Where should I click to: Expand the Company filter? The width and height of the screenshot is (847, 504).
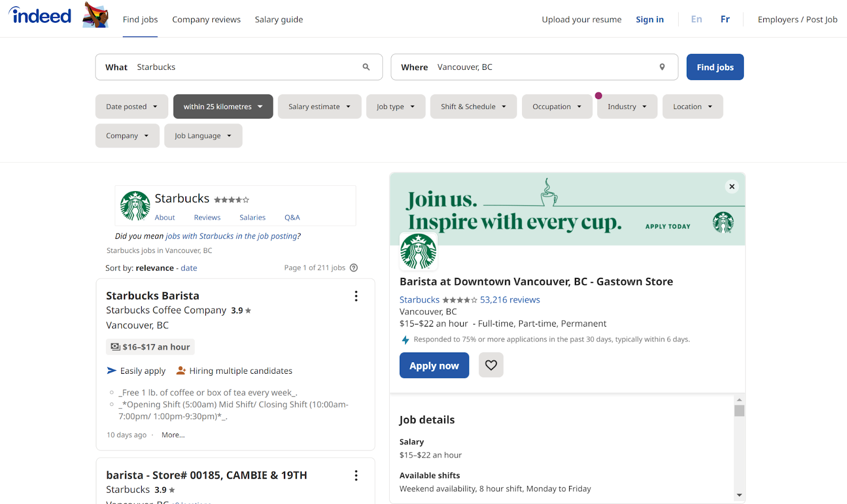(127, 136)
